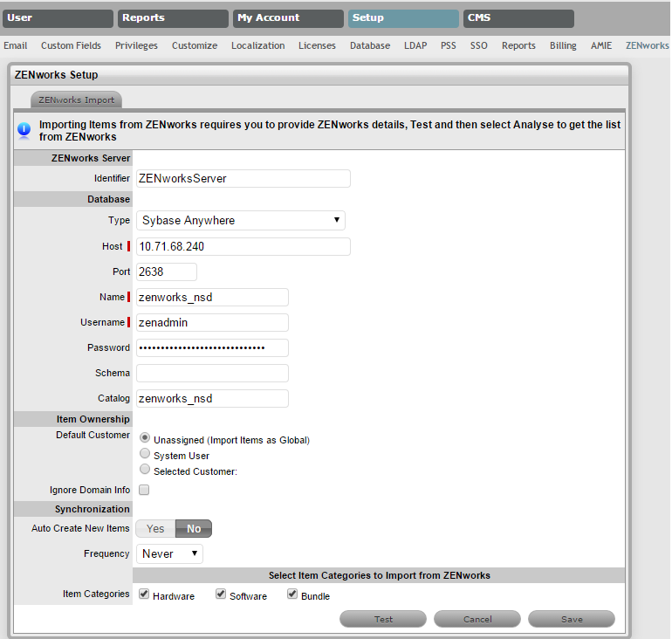Select the Billing submenu item

tap(563, 45)
